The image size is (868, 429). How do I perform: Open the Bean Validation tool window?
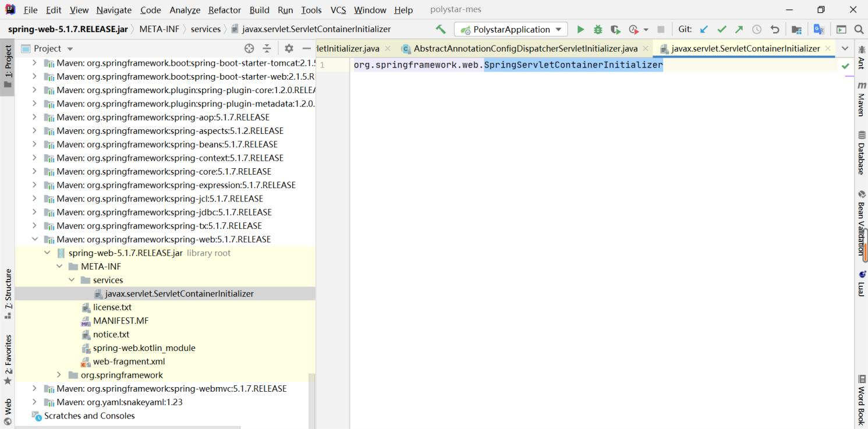861,223
